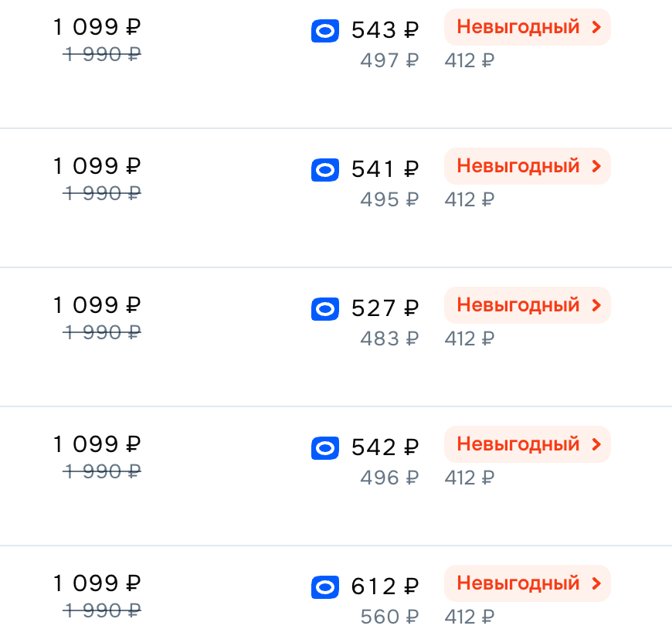Open the Невыгодный chevron in the 612 ₽ row
This screenshot has height=629, width=672.
tap(596, 583)
